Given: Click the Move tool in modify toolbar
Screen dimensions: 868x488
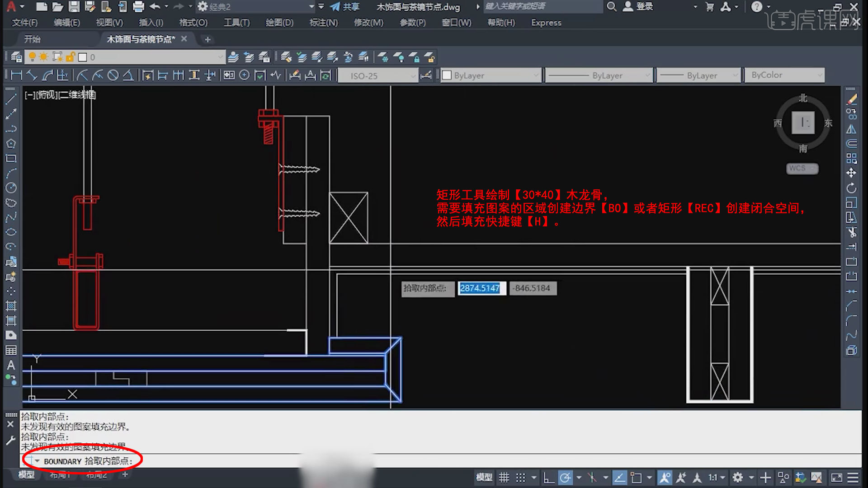Looking at the screenshot, I should click(851, 173).
